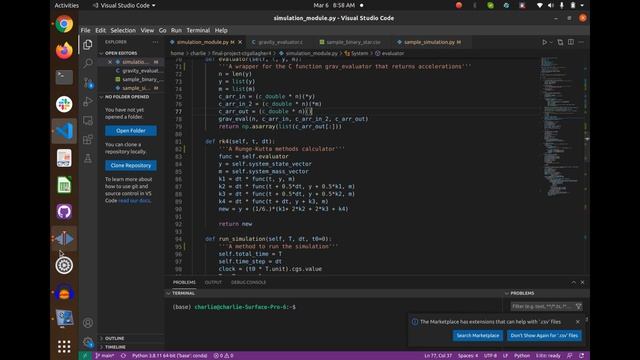This screenshot has height=360, width=640.
Task: Click the Ln 77, Col 37 status entry
Action: [x=438, y=356]
